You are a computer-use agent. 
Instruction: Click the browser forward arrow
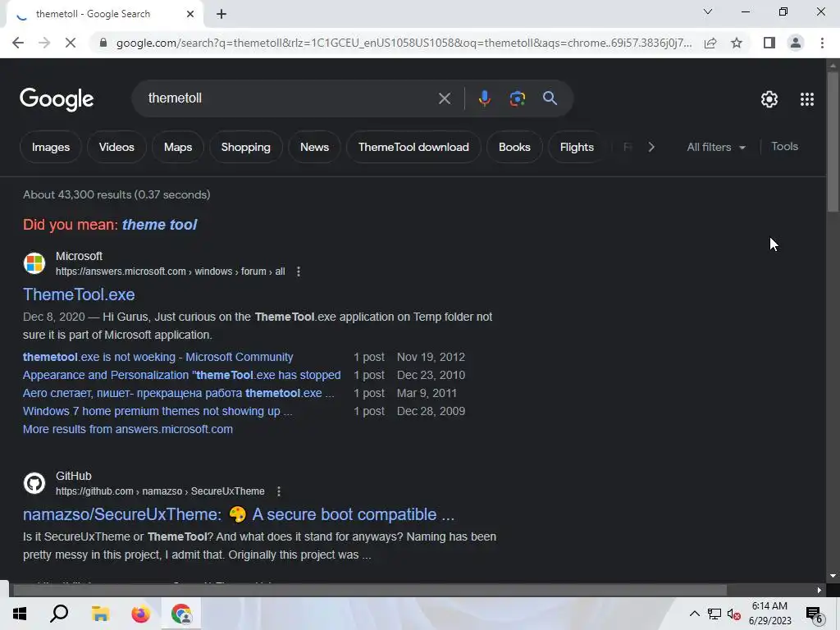click(x=44, y=43)
